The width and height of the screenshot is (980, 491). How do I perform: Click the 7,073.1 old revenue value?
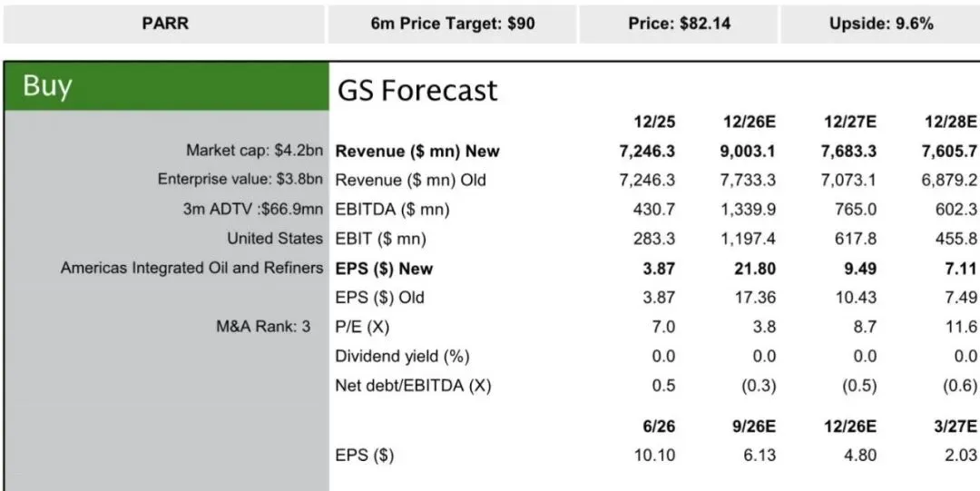(848, 180)
